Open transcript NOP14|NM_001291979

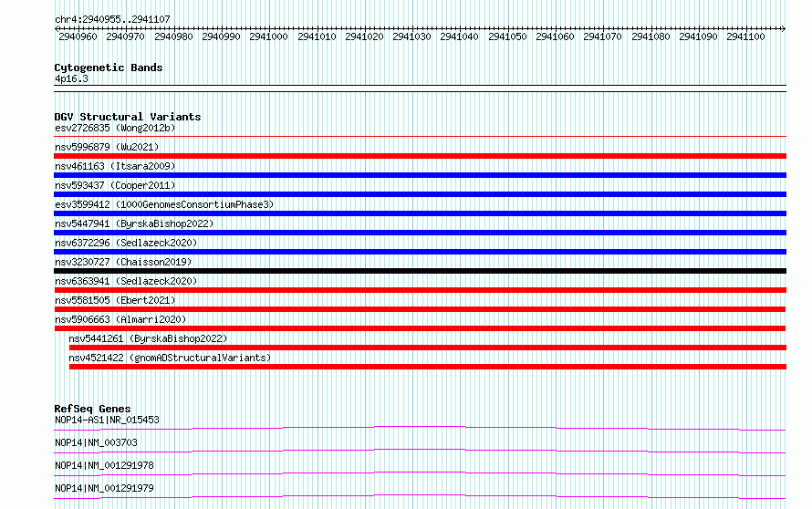coord(104,488)
